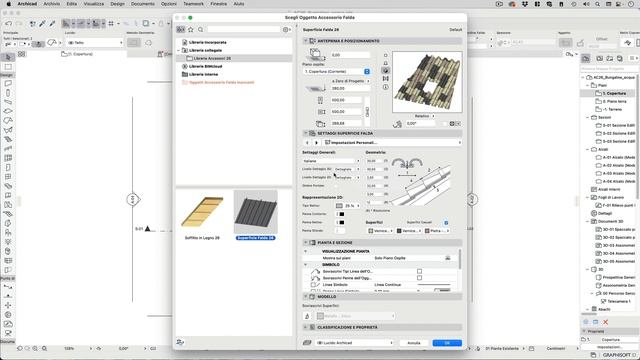Toggle the mirror checkbox next to rotation angle
The height and width of the screenshot is (360, 640).
click(444, 123)
